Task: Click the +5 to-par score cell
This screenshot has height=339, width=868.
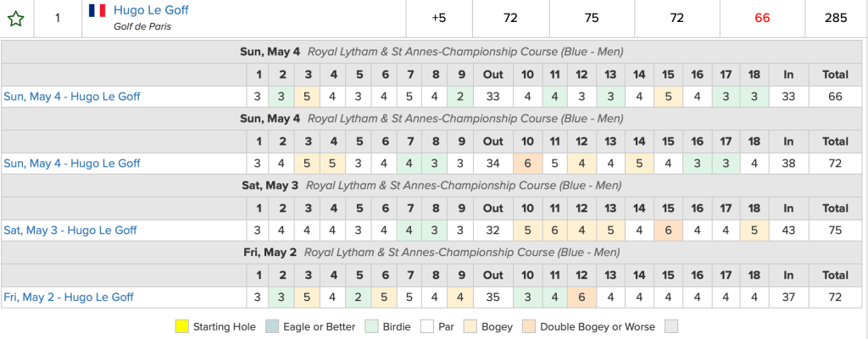Action: point(439,18)
